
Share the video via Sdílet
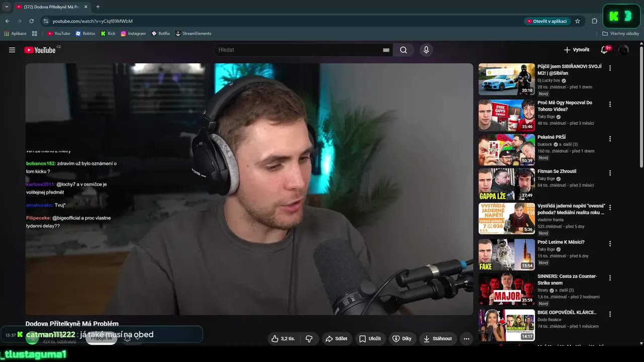pos(336,339)
